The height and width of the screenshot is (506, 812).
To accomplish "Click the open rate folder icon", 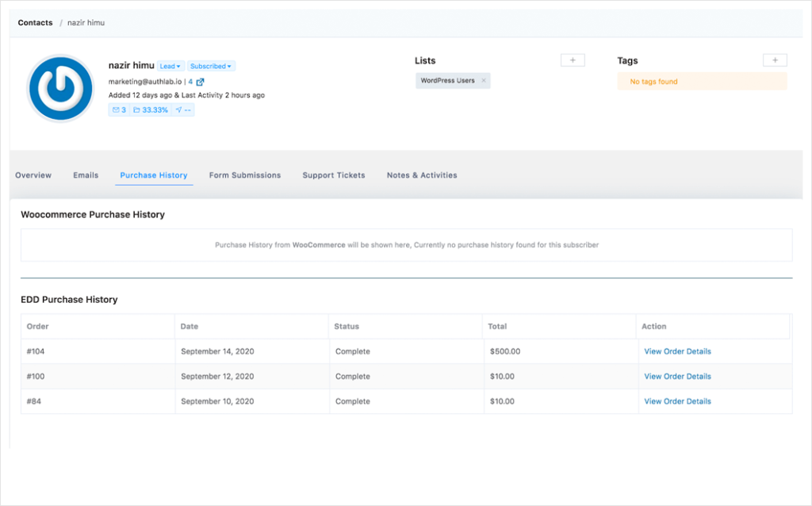I will (x=137, y=109).
